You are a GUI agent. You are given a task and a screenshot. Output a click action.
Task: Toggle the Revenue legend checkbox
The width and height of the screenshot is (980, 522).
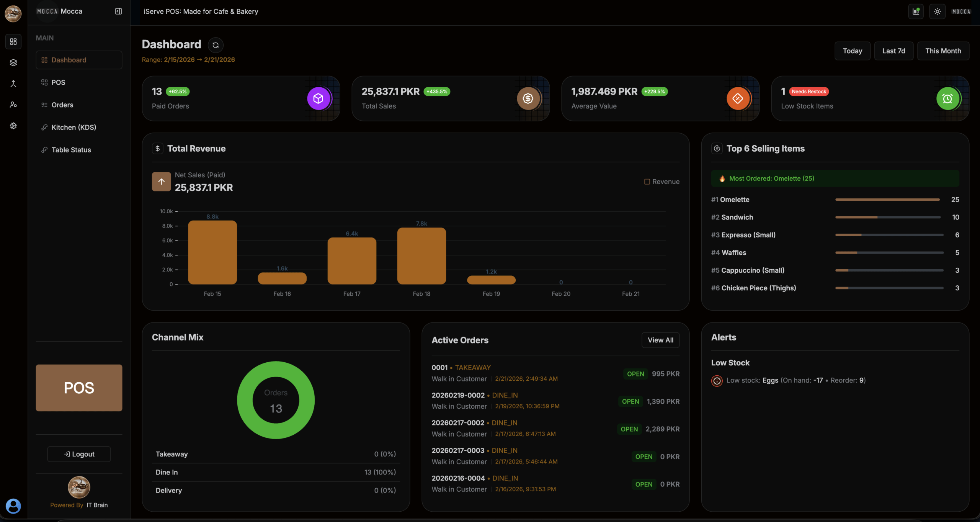click(647, 182)
